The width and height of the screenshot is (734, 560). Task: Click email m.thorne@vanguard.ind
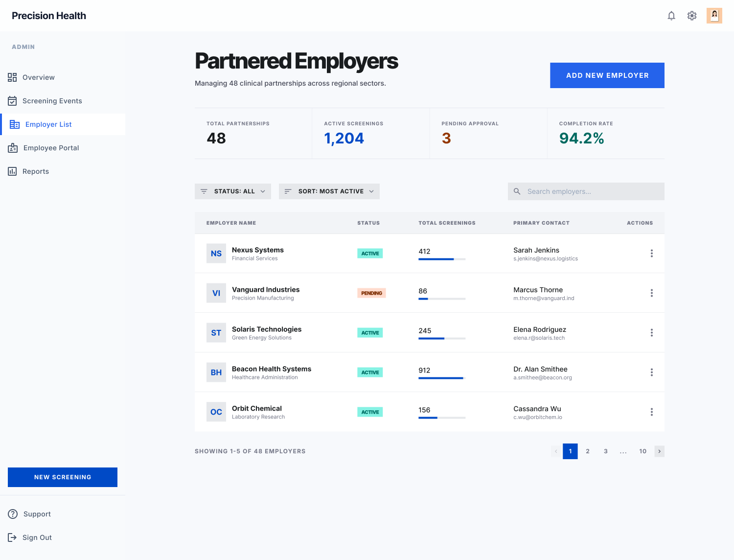click(x=544, y=298)
